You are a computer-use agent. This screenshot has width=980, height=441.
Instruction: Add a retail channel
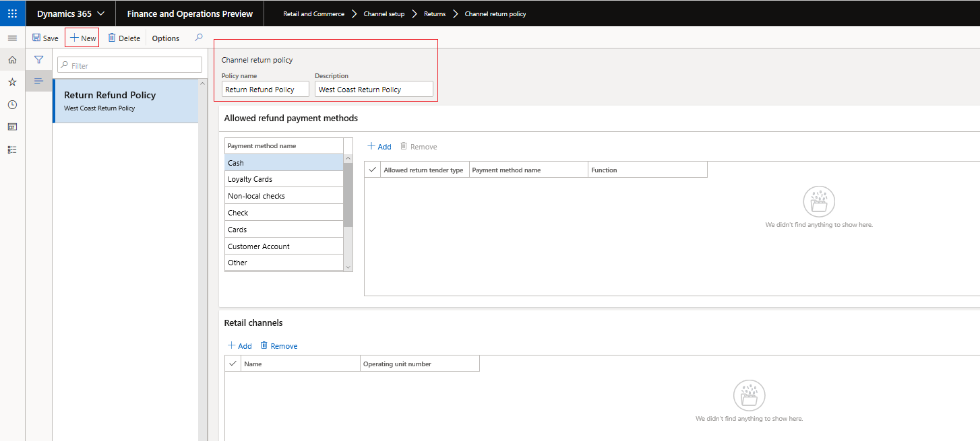tap(240, 345)
